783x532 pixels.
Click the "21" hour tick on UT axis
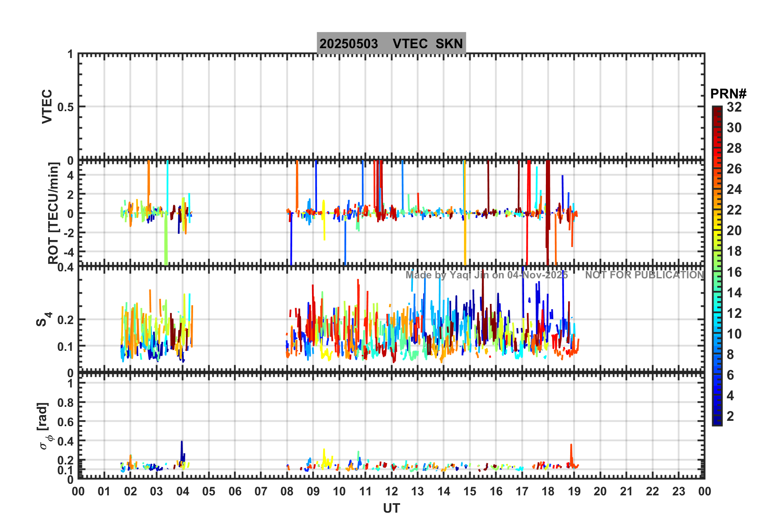coord(627,491)
